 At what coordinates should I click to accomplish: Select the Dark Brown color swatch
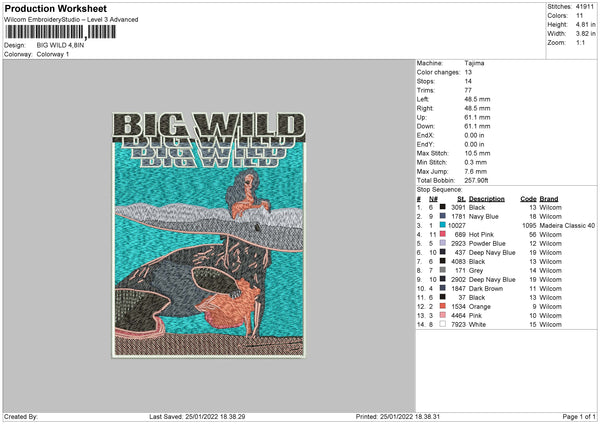(442, 288)
